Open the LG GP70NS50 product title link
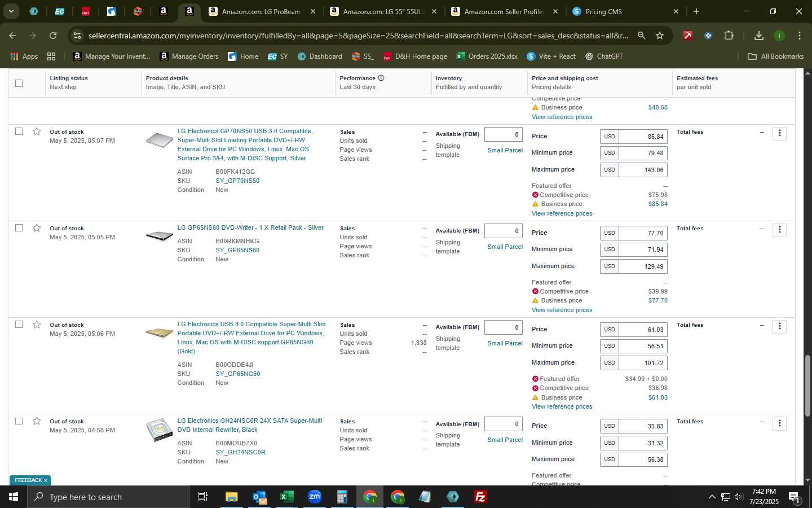Image resolution: width=812 pixels, height=508 pixels. [245, 144]
